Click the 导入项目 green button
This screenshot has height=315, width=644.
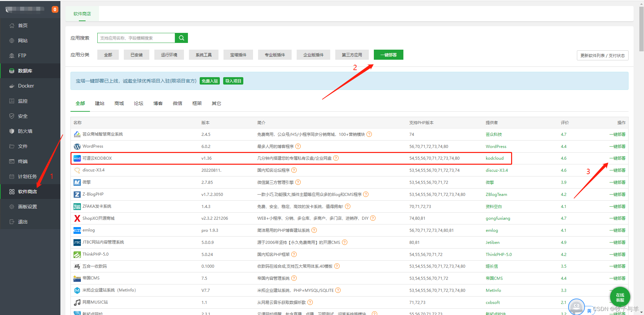[233, 81]
